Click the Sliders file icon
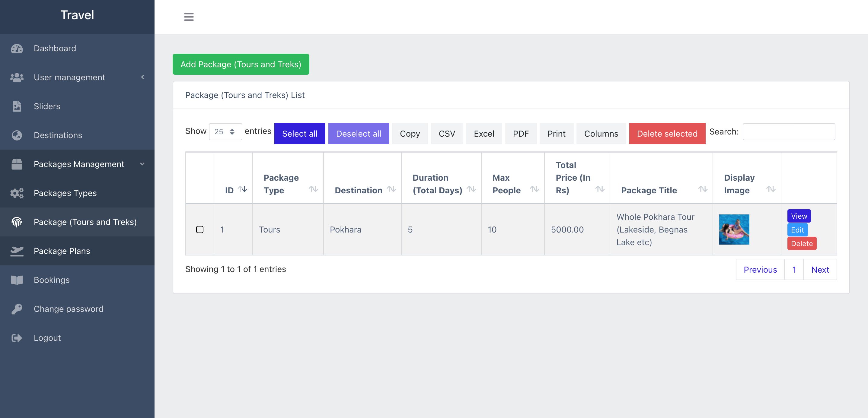Viewport: 868px width, 418px height. pos(17,106)
